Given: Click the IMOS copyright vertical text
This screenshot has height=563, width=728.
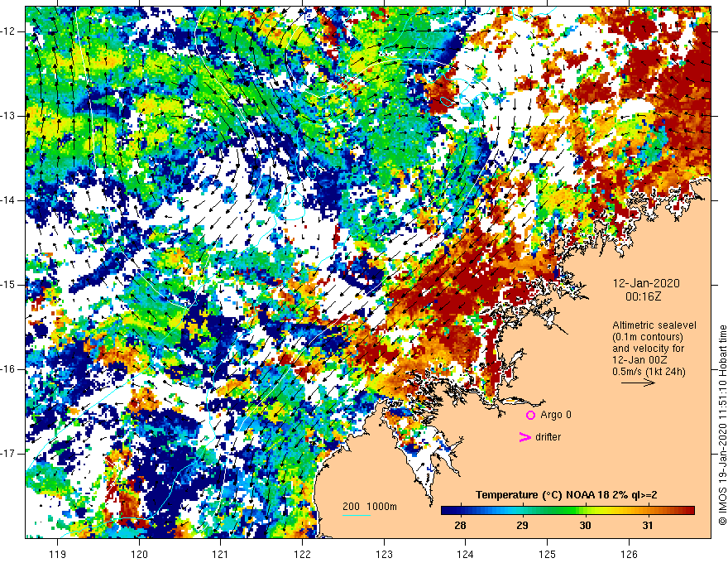Looking at the screenshot, I should (x=722, y=425).
